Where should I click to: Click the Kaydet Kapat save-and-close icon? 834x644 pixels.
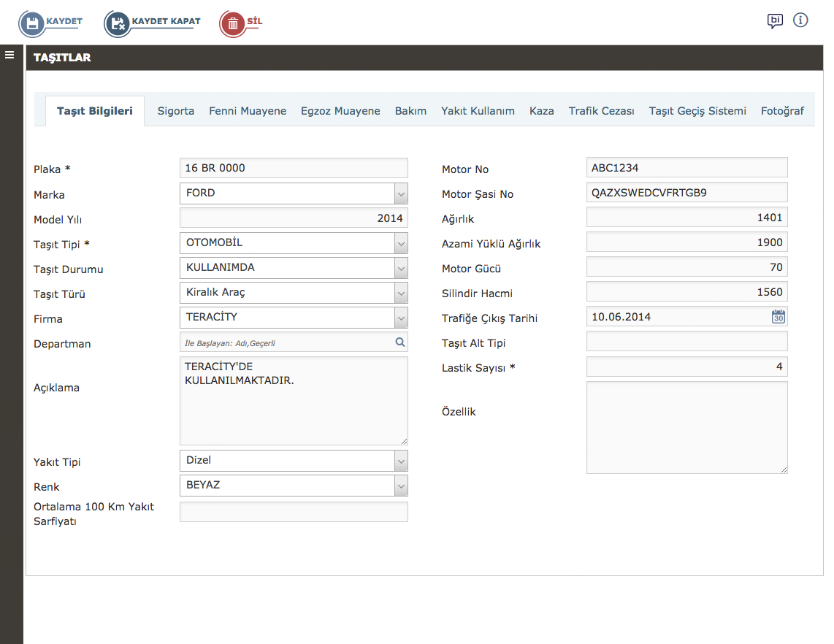[x=117, y=23]
